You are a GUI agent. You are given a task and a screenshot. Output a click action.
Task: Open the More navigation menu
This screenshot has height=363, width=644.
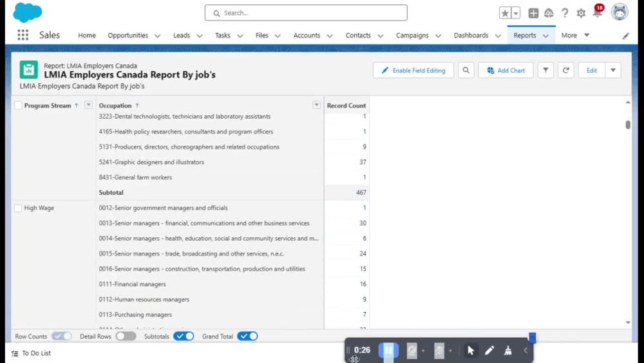[575, 35]
